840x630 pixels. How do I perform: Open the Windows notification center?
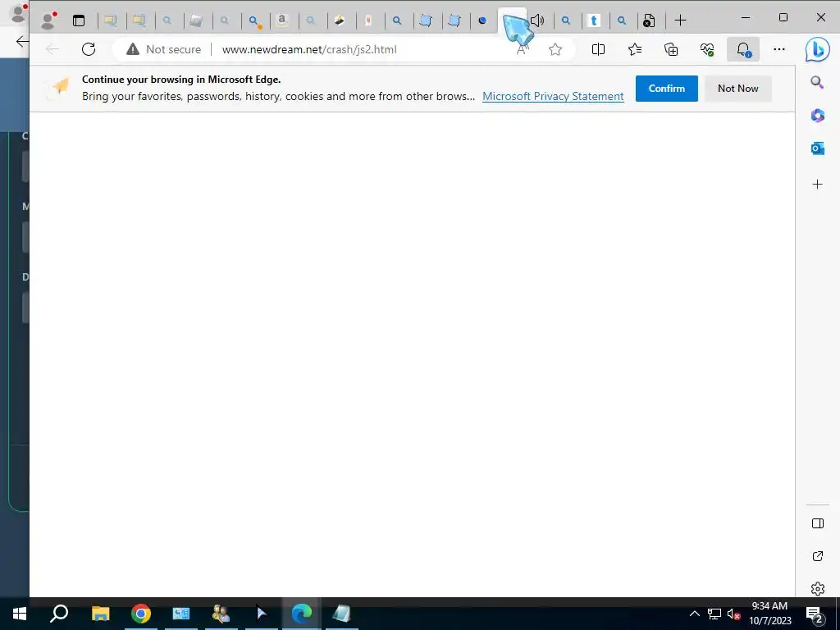pyautogui.click(x=815, y=614)
